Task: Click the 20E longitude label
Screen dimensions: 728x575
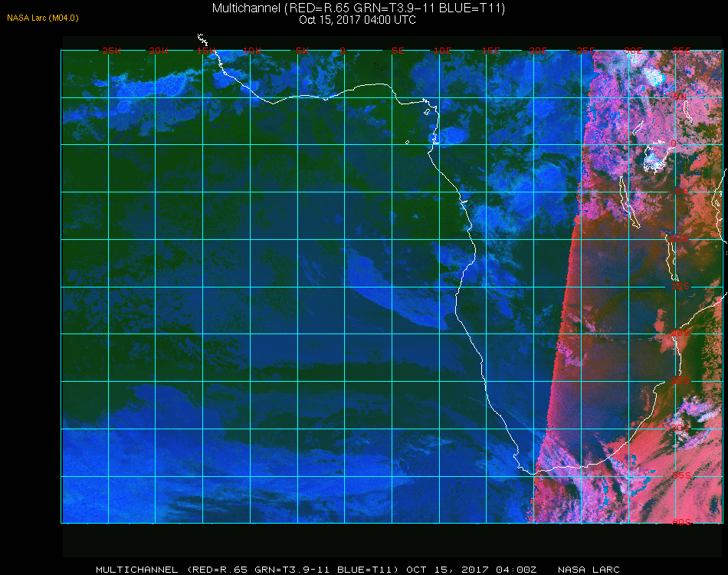Action: [538, 51]
